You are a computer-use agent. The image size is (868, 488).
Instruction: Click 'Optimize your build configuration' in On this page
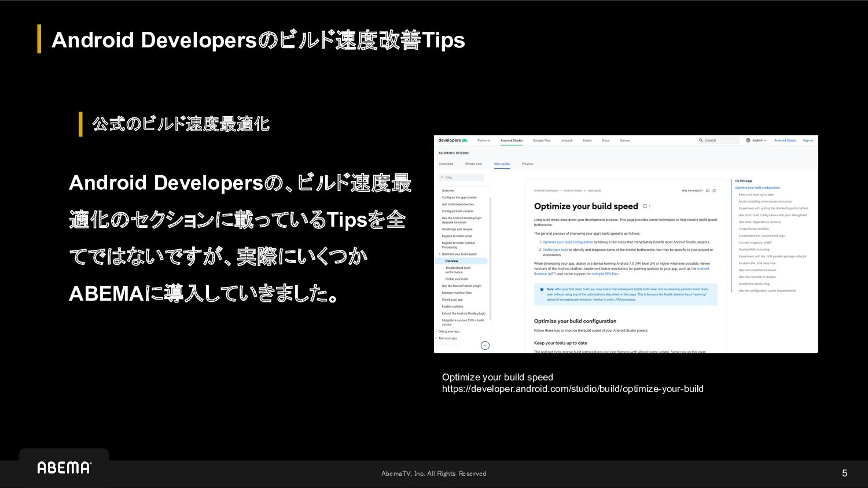coord(757,187)
